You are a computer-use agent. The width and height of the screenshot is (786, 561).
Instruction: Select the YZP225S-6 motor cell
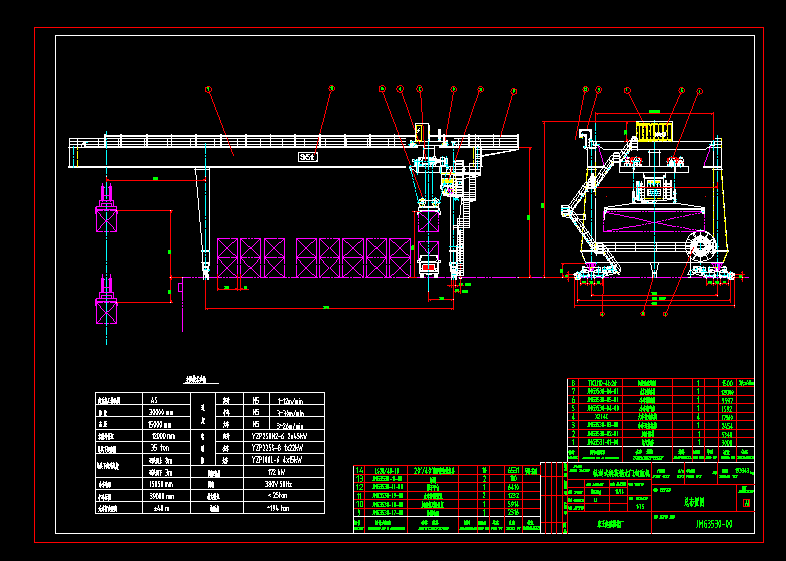click(x=284, y=448)
